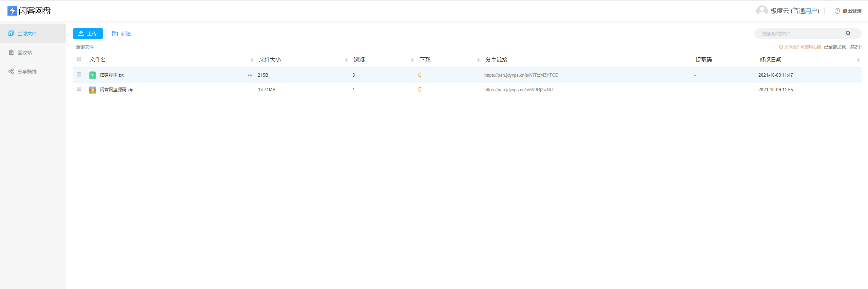Open the three-dot more menu on 搭建脚本.txt
Image resolution: width=868 pixels, height=289 pixels.
point(250,75)
